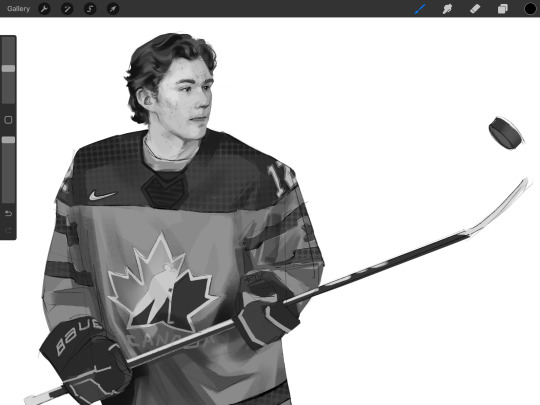The width and height of the screenshot is (540, 405).
Task: Click the brush size slider handle
Action: tap(8, 69)
